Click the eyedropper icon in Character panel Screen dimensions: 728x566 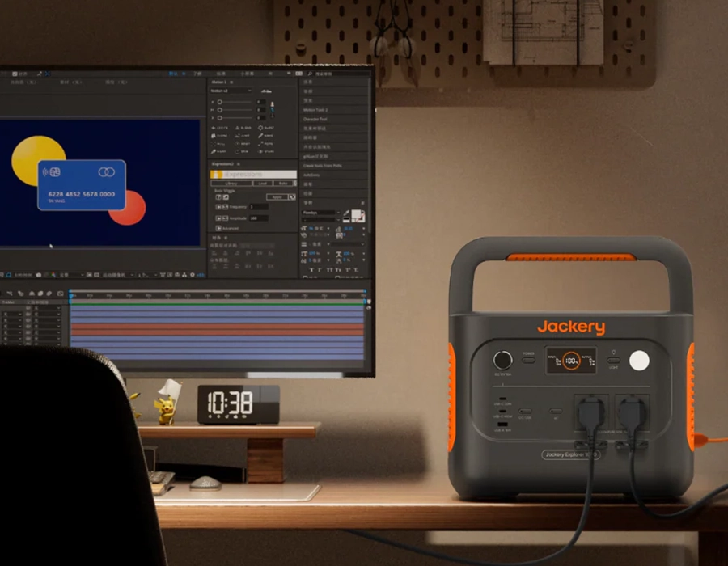pyautogui.click(x=345, y=214)
